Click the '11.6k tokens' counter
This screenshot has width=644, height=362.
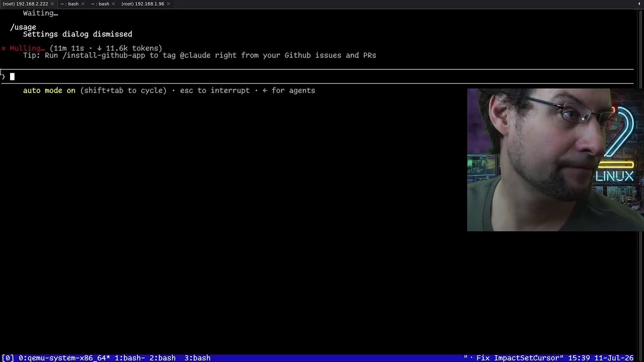(132, 48)
